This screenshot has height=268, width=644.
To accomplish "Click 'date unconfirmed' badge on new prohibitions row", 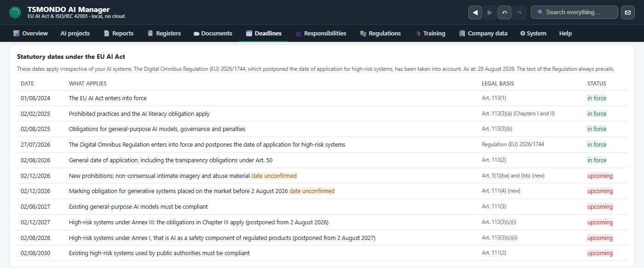I will click(x=274, y=176).
